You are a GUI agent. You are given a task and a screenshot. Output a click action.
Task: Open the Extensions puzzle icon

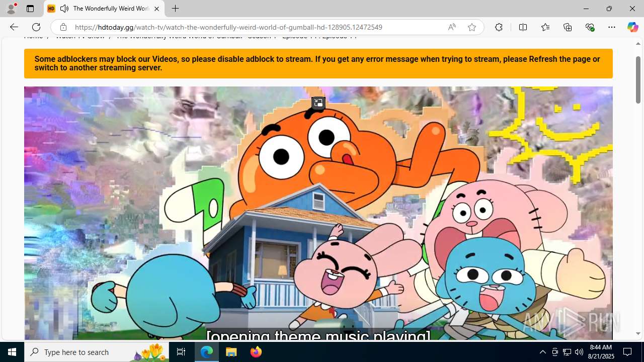(x=499, y=27)
